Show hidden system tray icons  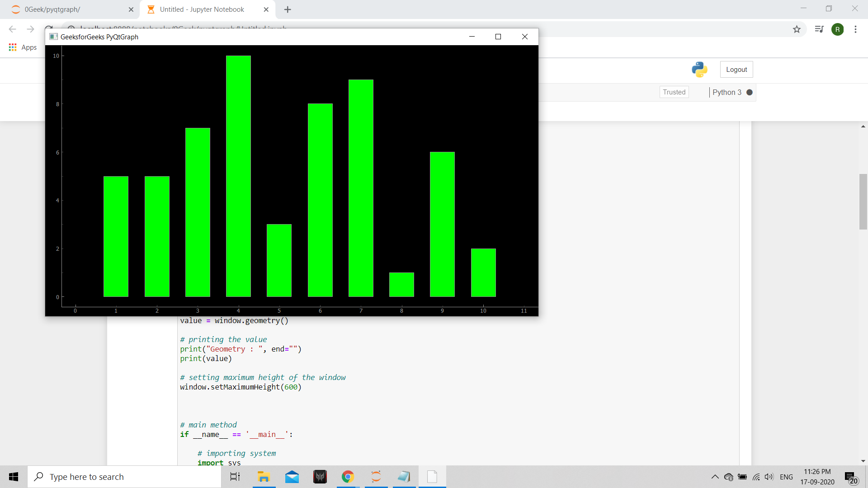click(x=715, y=477)
